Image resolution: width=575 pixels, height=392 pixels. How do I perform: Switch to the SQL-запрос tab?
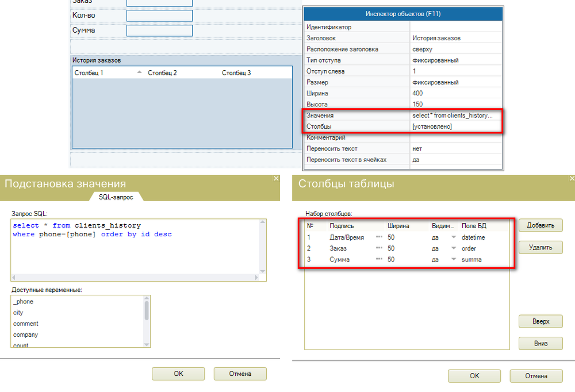(117, 197)
